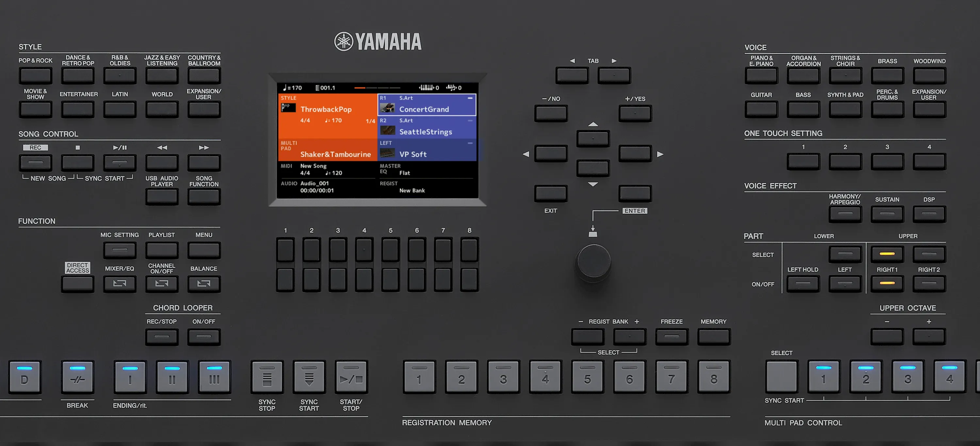Toggle the style Sync Start button

point(309,377)
